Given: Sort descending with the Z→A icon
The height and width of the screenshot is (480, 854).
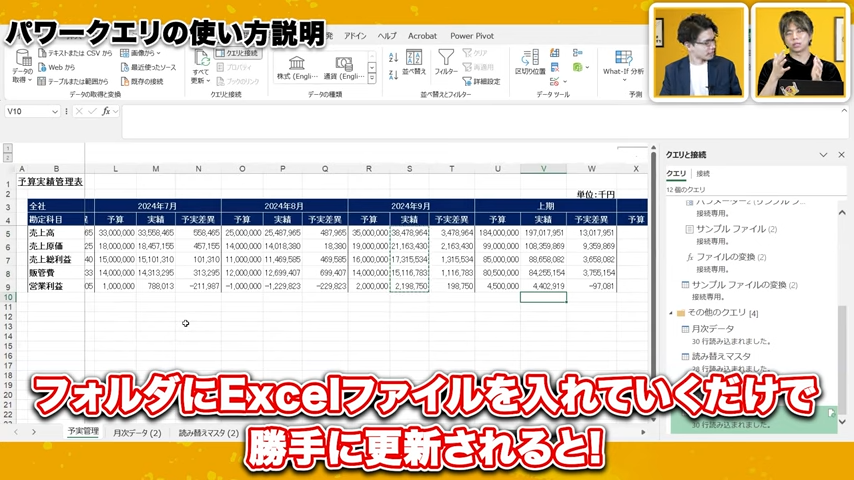Looking at the screenshot, I should click(x=394, y=75).
